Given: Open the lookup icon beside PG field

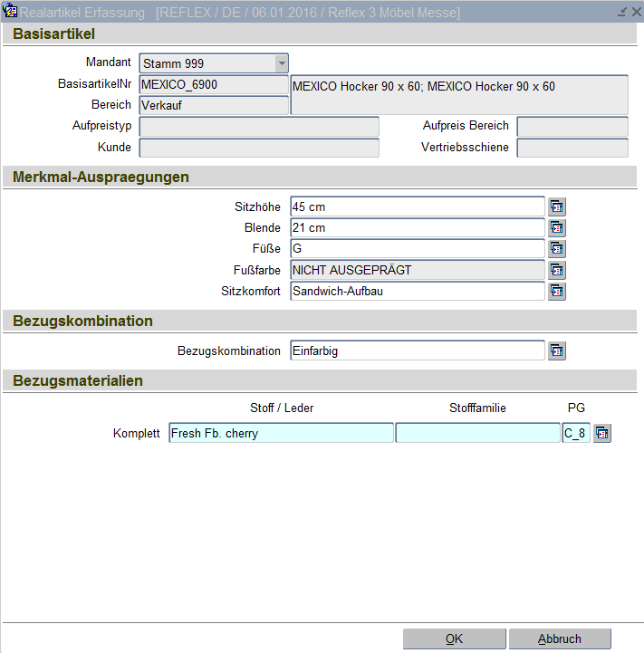Looking at the screenshot, I should point(602,434).
